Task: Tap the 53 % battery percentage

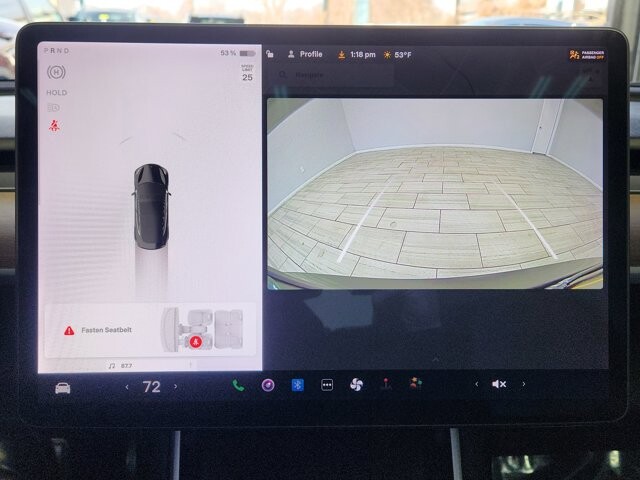Action: coord(228,53)
